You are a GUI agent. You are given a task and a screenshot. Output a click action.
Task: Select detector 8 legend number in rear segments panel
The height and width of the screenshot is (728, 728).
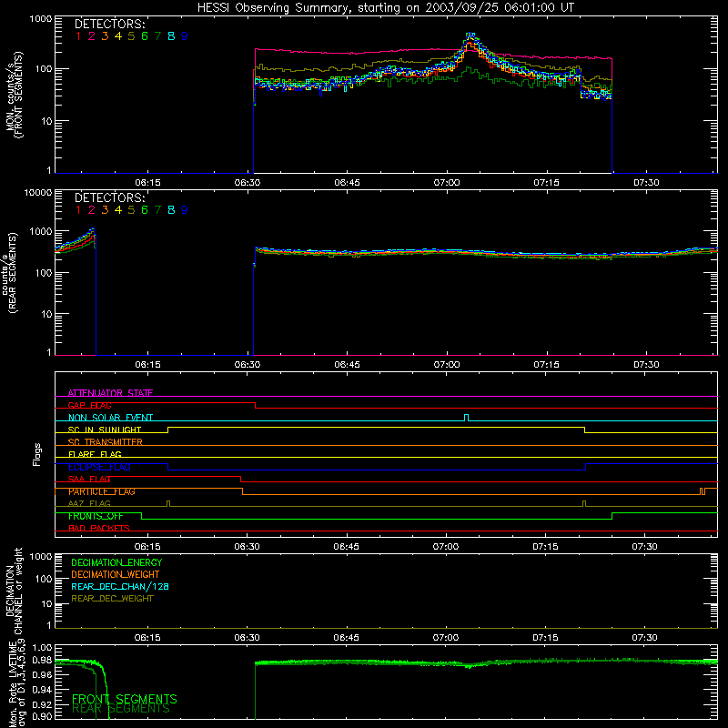(x=171, y=210)
